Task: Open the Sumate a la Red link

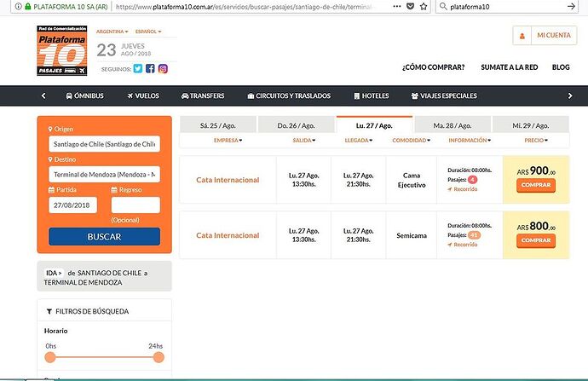Action: (510, 67)
